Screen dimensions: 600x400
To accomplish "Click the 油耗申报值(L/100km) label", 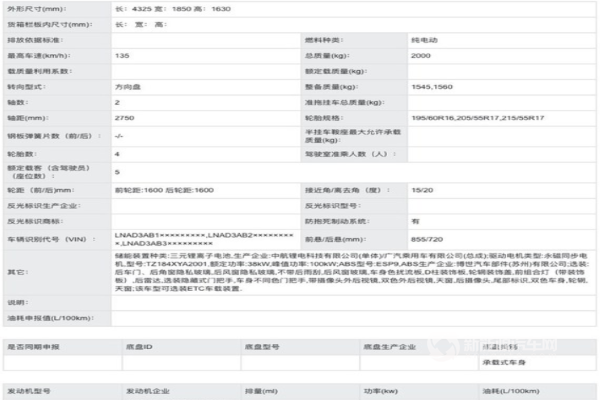I will pos(50,318).
